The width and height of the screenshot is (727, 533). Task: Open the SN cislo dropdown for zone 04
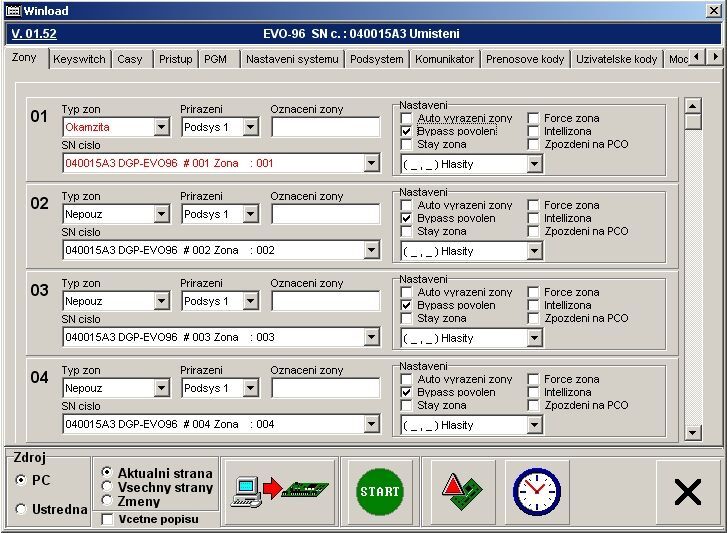click(372, 424)
